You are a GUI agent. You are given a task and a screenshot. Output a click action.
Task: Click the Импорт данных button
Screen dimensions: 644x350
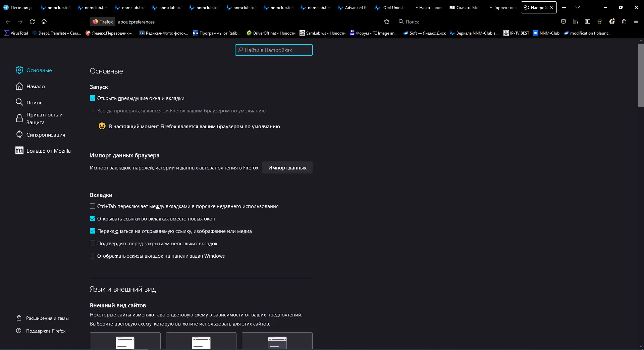tap(287, 167)
